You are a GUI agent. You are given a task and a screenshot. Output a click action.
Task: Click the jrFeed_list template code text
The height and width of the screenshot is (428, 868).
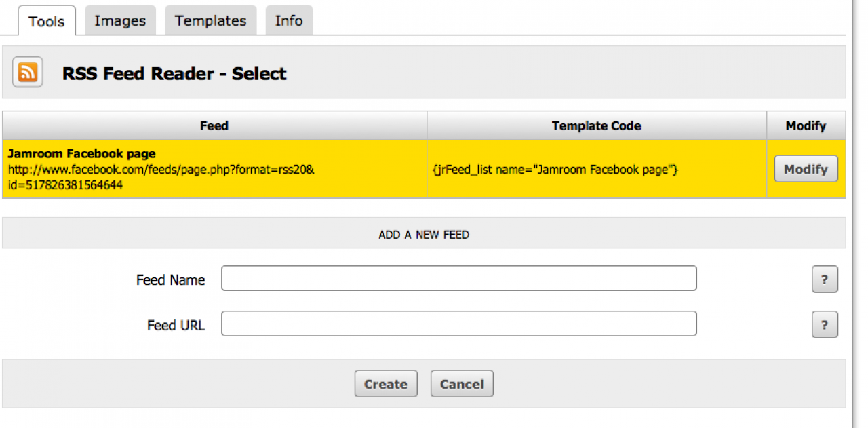point(555,170)
